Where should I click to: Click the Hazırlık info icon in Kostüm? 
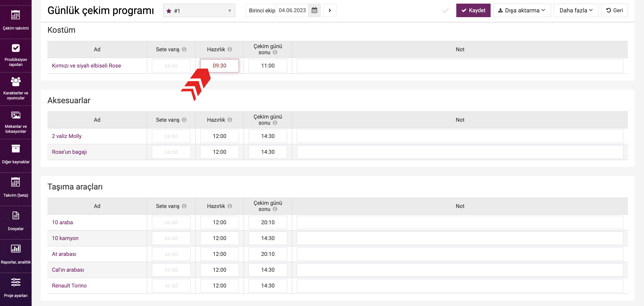click(229, 49)
